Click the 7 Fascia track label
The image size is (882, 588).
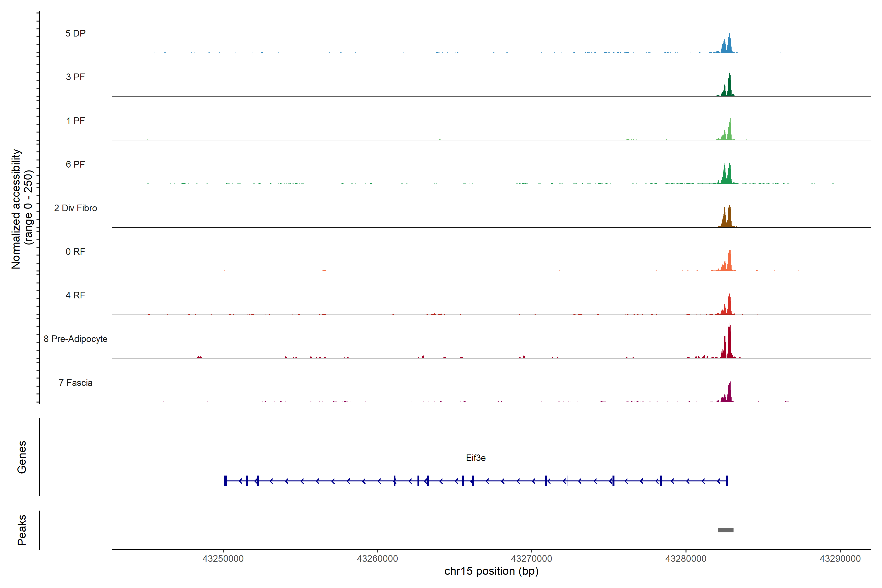pos(75,383)
